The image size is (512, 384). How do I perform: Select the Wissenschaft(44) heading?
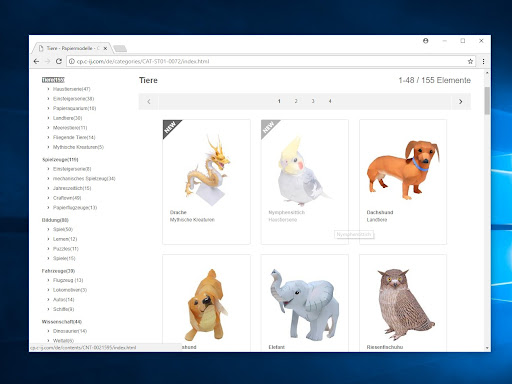[62, 322]
